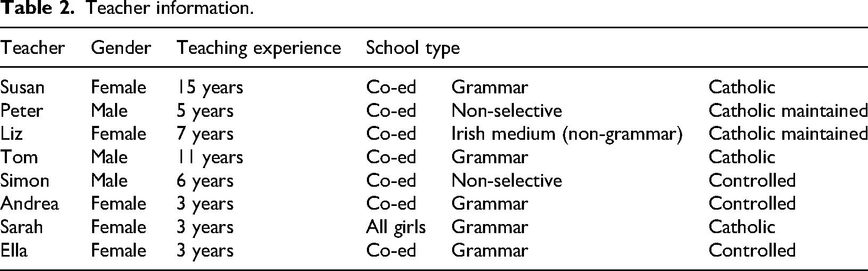The image size is (868, 271).
Task: Select the Gender column header
Action: point(121,47)
